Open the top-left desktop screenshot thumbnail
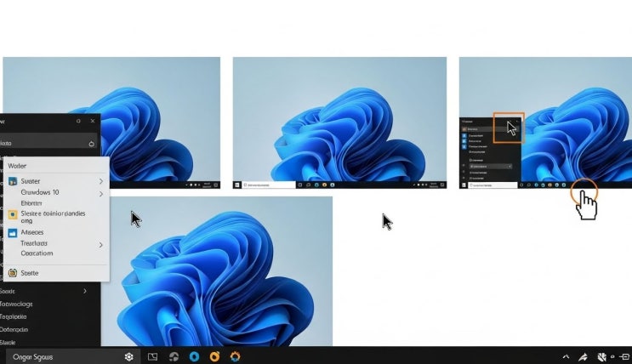The image size is (632, 364). [x=111, y=122]
